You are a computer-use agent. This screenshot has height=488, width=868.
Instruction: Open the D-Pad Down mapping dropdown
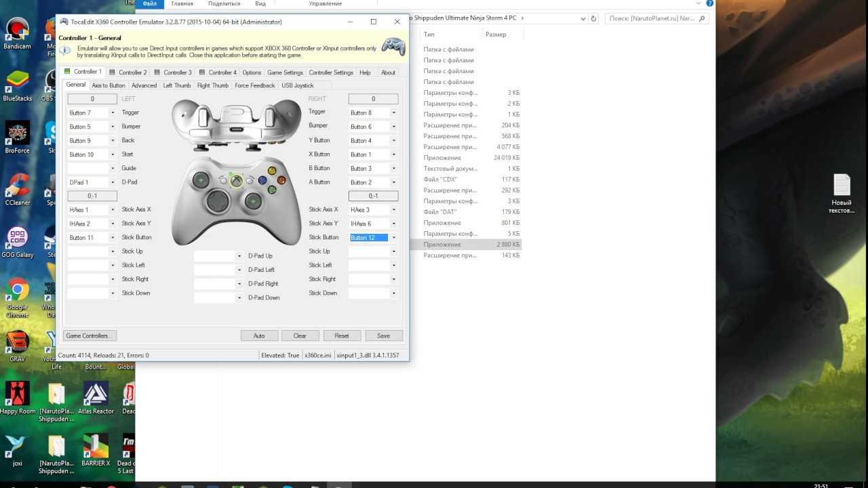coord(239,298)
